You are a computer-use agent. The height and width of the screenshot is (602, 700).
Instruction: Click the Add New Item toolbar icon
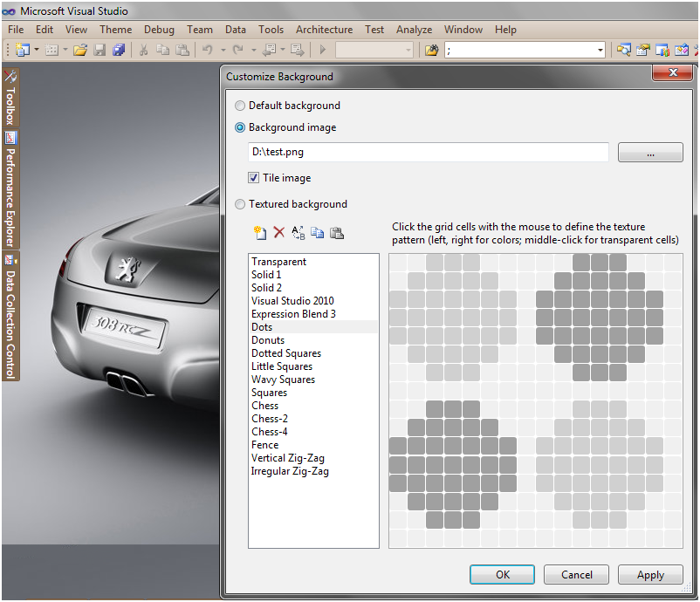pyautogui.click(x=51, y=50)
